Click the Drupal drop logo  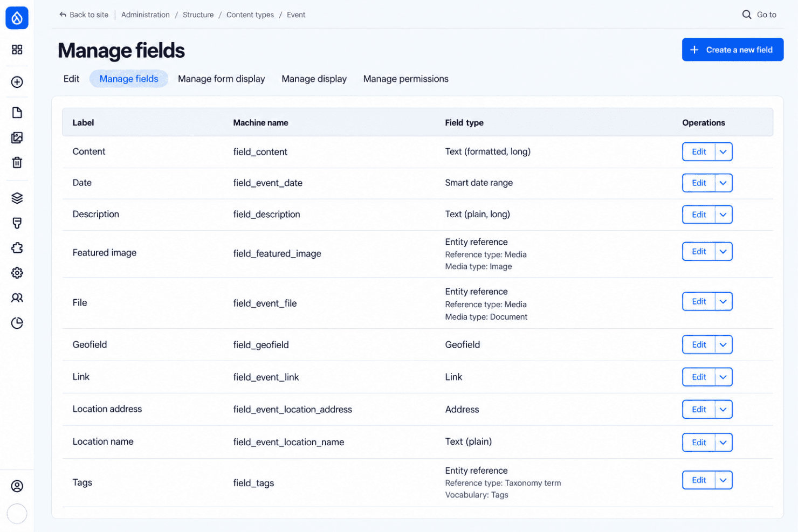17,18
